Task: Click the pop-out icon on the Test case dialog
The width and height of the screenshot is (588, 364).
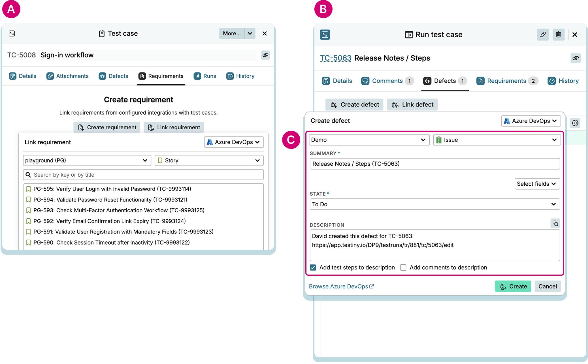Action: pos(12,33)
